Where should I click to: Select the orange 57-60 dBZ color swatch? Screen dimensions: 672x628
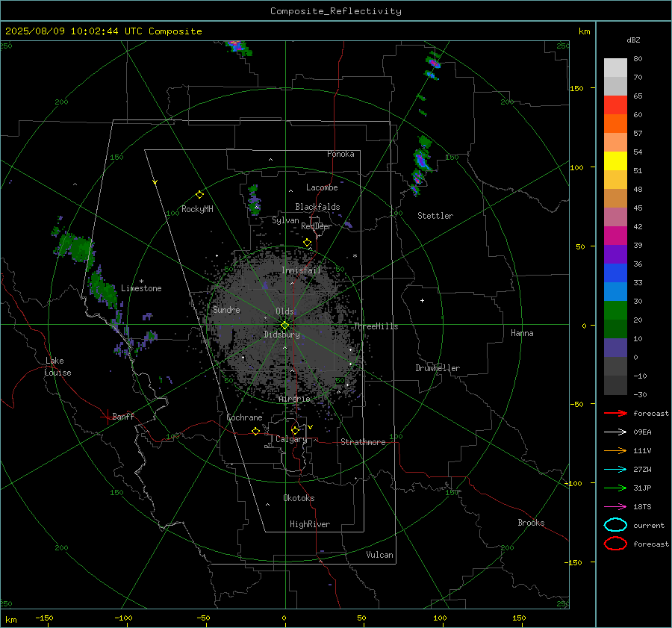click(615, 124)
